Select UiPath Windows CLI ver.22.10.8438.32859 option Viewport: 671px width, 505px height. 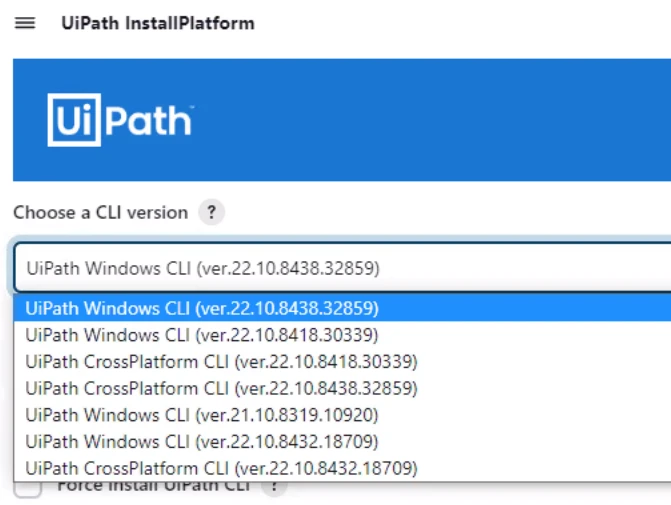[342, 308]
